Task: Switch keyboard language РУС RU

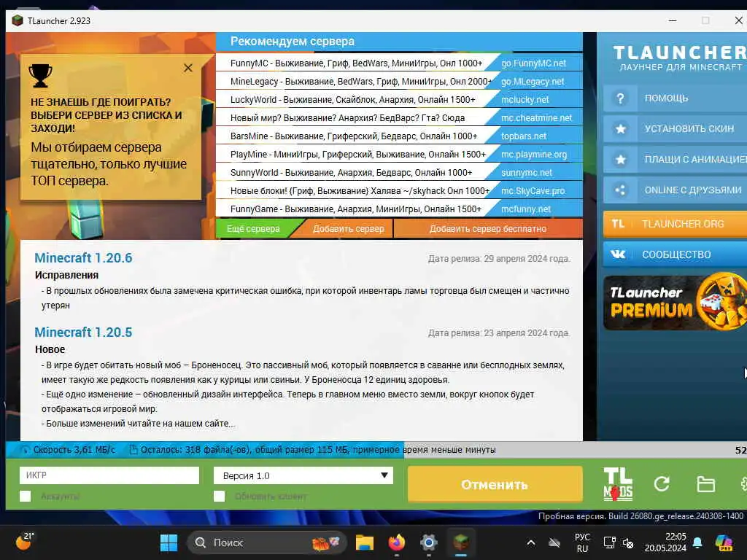Action: pyautogui.click(x=582, y=542)
